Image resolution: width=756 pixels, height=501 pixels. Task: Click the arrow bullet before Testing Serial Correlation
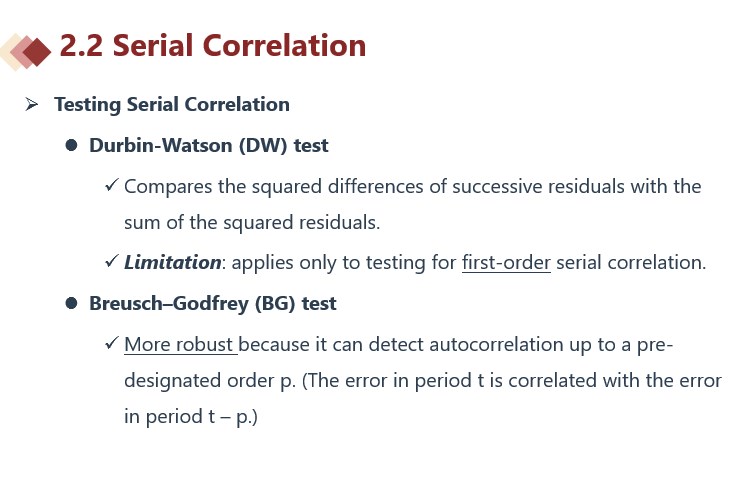[32, 104]
